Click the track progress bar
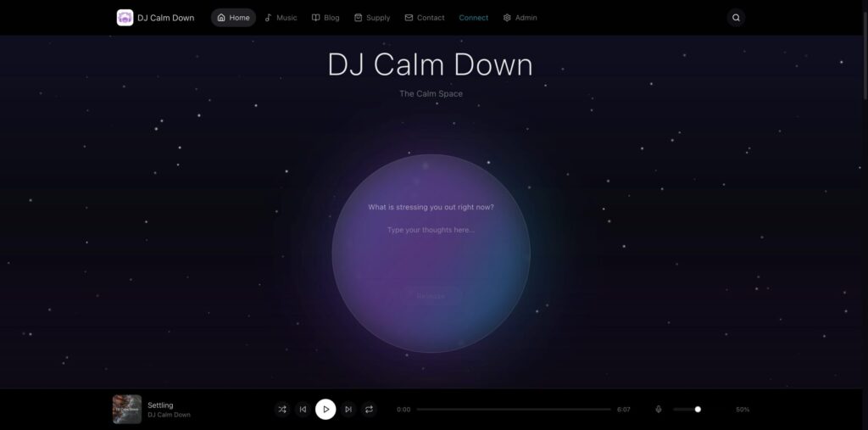 [514, 410]
